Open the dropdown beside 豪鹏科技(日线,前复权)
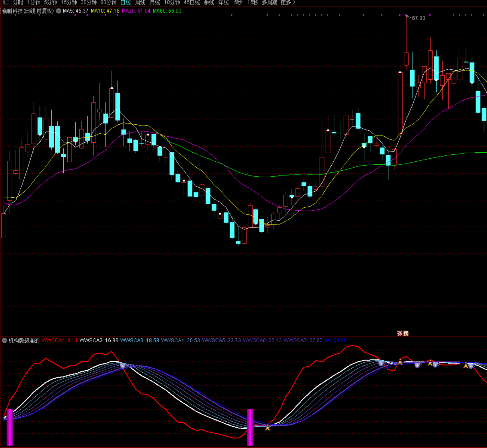Screen dimensions: 487x448 [58, 11]
